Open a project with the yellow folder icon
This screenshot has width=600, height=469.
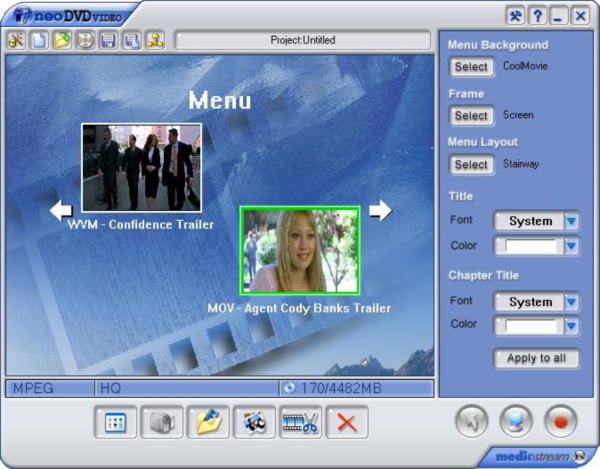click(59, 41)
